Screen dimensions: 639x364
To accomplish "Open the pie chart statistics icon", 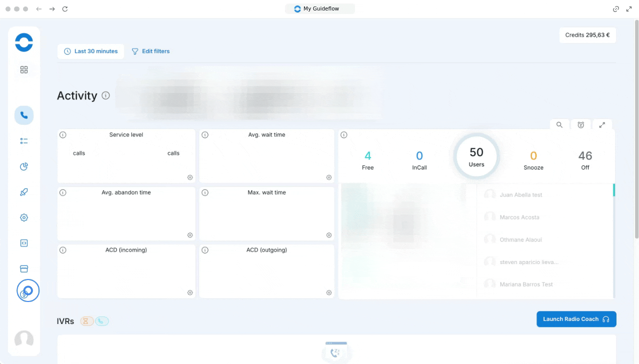I will 24,166.
